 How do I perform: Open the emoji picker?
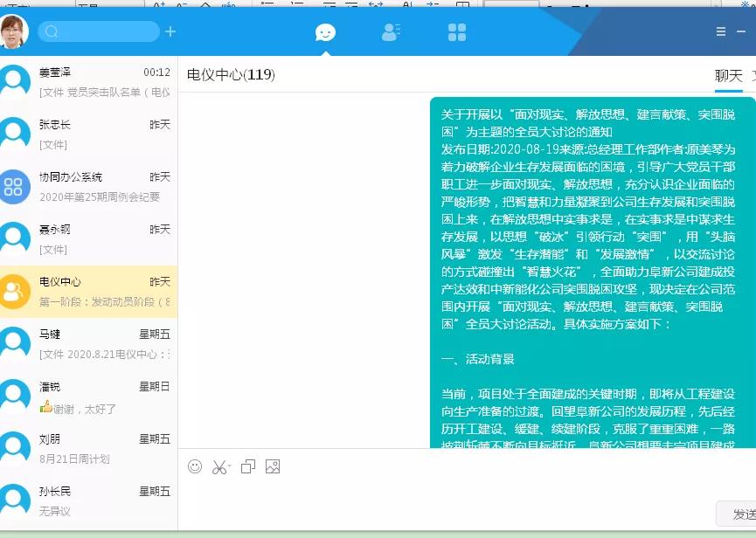click(194, 466)
